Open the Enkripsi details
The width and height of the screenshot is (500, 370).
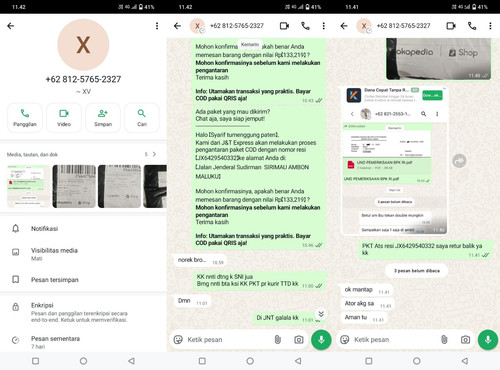pyautogui.click(x=83, y=312)
